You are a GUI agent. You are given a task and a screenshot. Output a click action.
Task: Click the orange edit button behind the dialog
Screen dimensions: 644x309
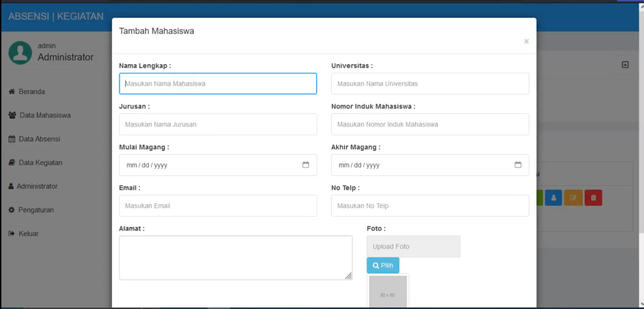[x=573, y=198]
